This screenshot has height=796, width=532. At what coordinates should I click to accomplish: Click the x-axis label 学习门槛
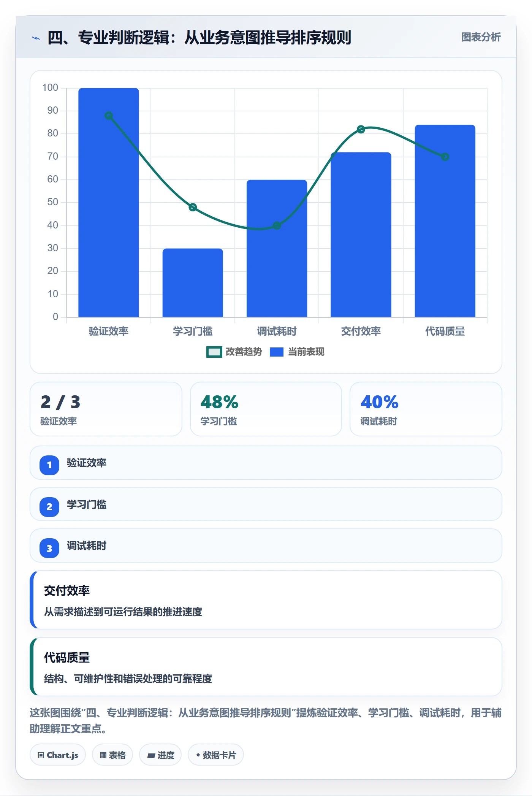coord(193,331)
